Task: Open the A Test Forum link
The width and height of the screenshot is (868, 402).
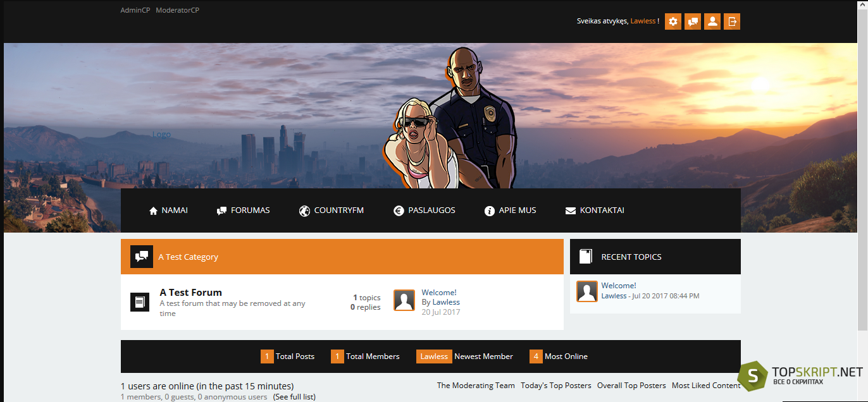Action: pos(190,293)
